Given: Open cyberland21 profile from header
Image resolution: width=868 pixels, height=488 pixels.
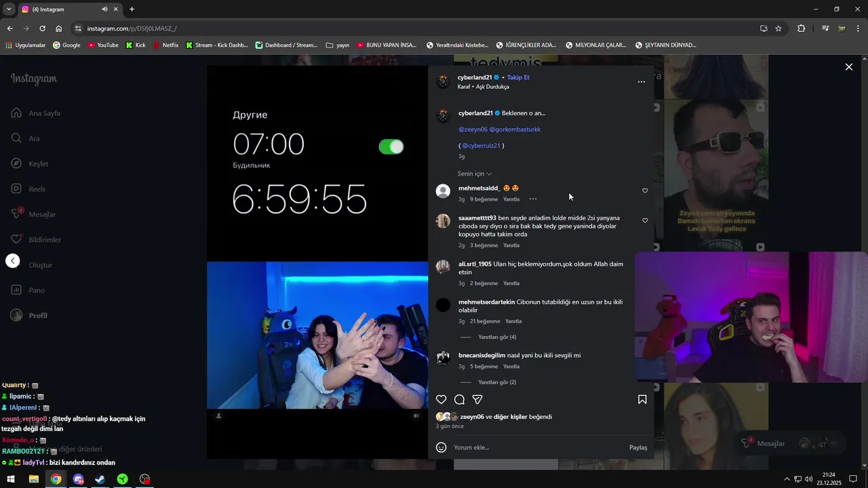Looking at the screenshot, I should (x=475, y=77).
